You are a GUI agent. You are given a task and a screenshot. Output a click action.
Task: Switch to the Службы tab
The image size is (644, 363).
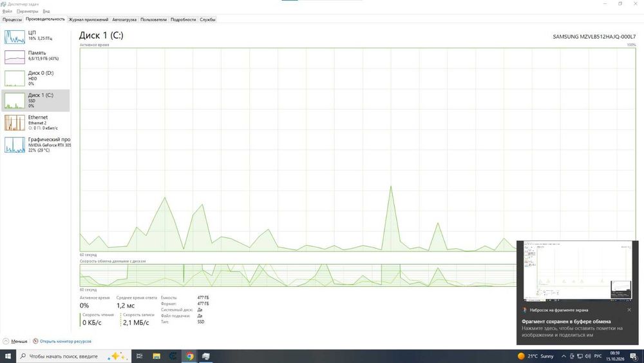(207, 19)
